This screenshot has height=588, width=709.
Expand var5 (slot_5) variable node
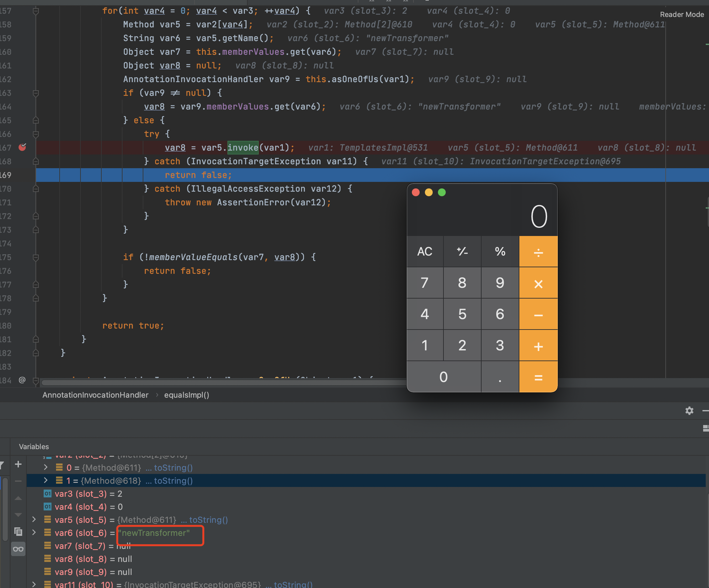tap(34, 520)
